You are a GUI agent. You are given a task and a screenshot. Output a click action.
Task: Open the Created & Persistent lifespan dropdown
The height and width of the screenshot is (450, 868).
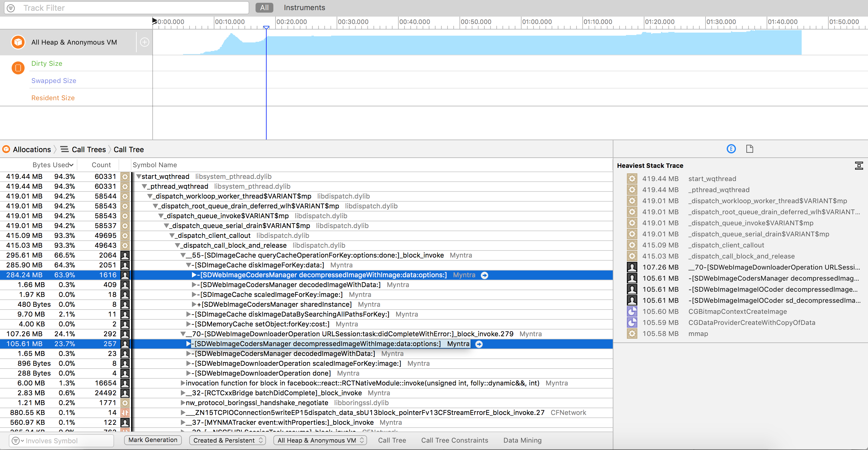click(x=227, y=440)
